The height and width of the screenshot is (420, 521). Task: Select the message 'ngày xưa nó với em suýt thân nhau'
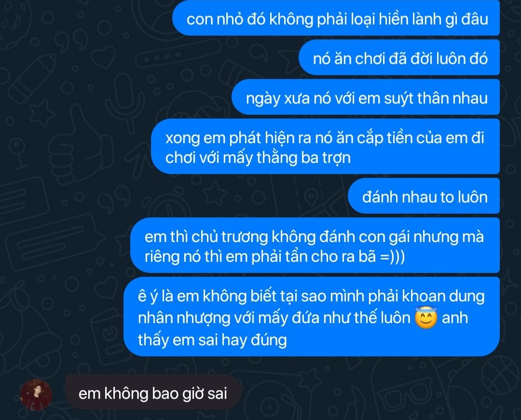[366, 97]
